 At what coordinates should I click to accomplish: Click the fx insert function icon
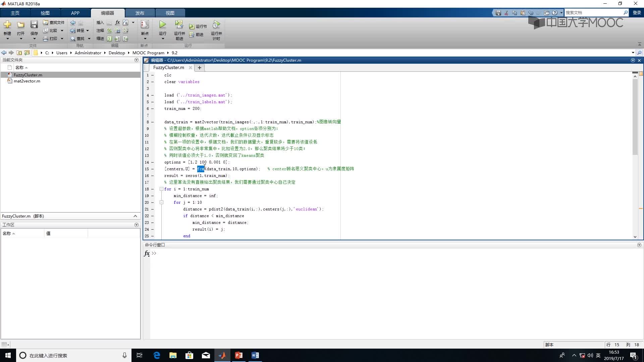pyautogui.click(x=117, y=22)
